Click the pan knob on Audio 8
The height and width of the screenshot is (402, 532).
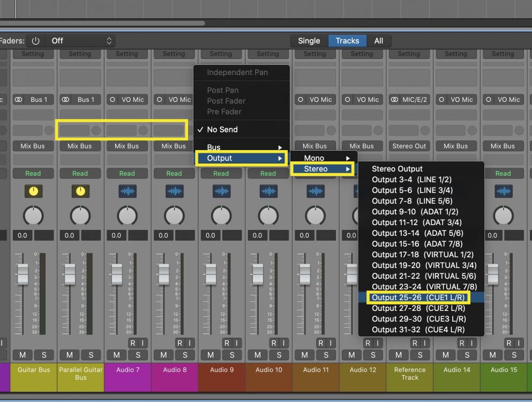pos(174,215)
